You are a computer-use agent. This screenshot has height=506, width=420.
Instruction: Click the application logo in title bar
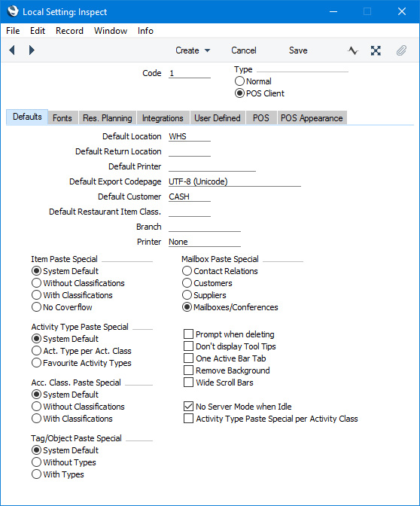(x=14, y=11)
